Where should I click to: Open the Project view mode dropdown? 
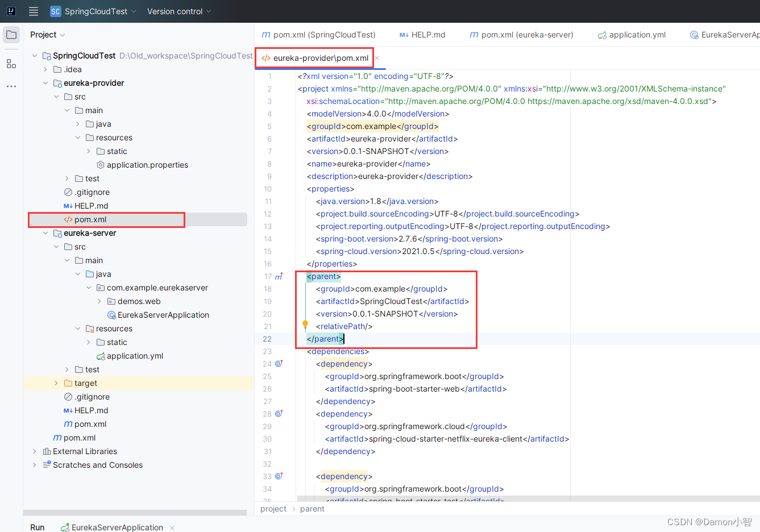point(48,35)
